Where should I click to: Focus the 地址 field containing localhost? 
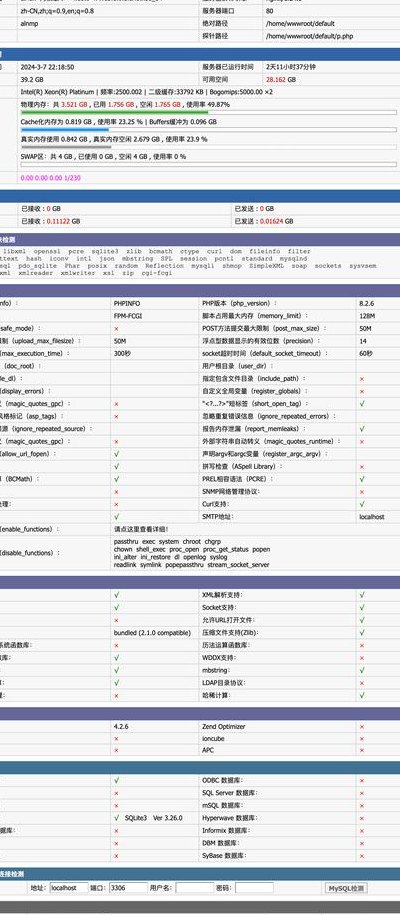(x=69, y=888)
